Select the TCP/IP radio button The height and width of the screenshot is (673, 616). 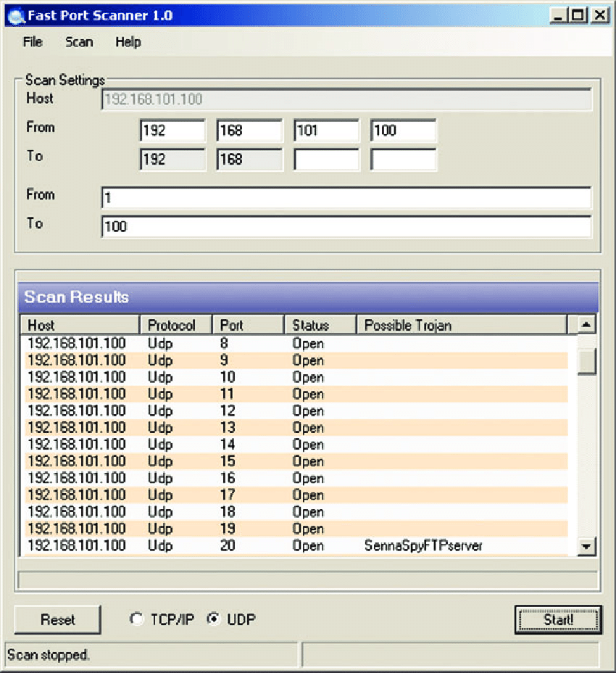(136, 619)
